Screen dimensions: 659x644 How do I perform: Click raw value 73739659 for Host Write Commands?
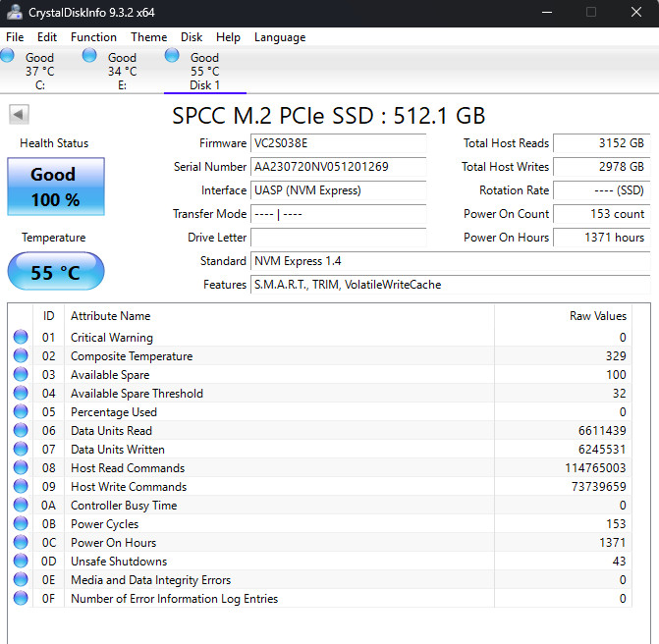tap(598, 487)
